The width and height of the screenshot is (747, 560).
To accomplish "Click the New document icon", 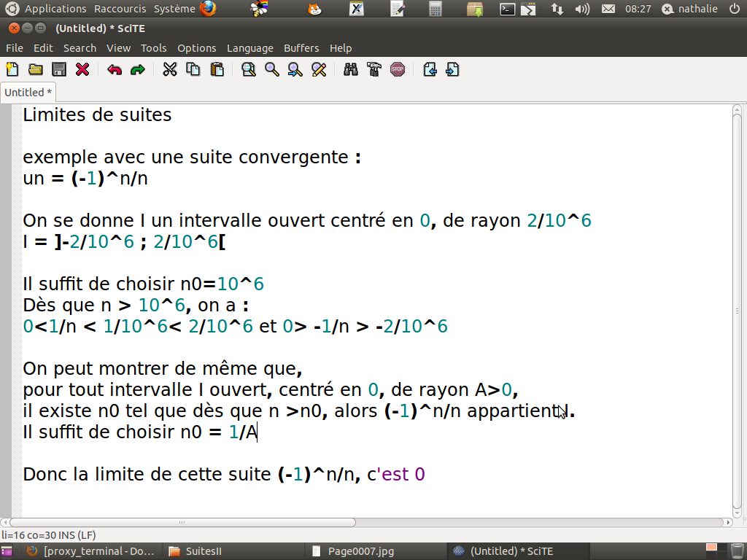I will [x=12, y=70].
